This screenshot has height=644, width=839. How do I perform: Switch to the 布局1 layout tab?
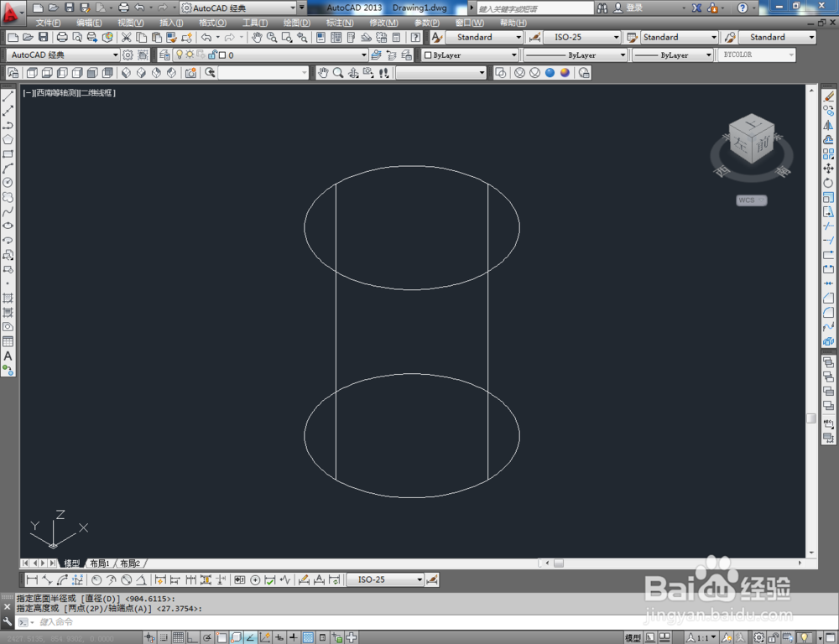click(100, 563)
